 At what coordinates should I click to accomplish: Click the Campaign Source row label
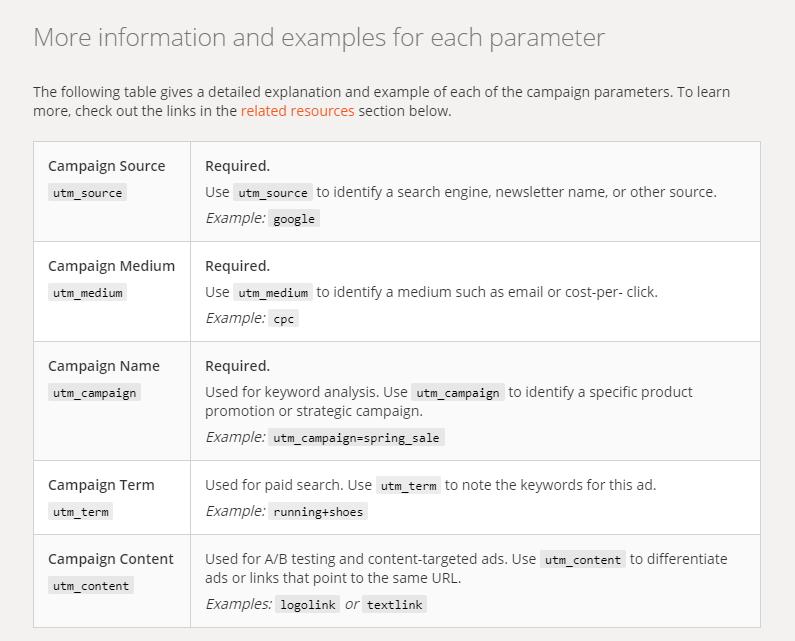pos(107,166)
